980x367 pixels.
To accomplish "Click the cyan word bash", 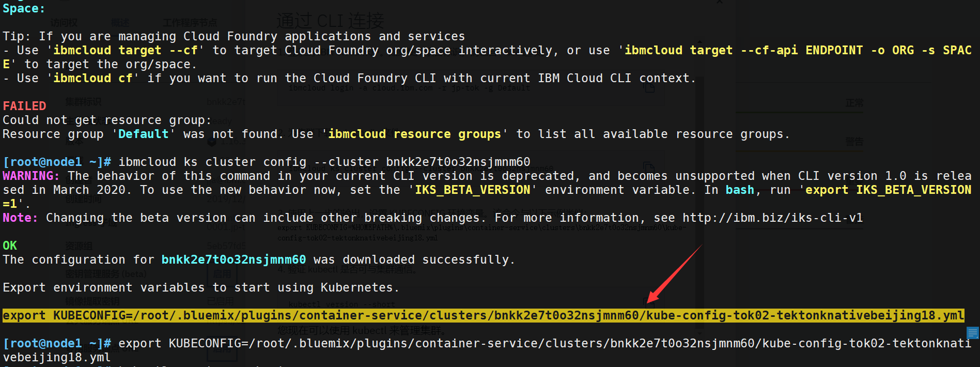I will [x=740, y=190].
